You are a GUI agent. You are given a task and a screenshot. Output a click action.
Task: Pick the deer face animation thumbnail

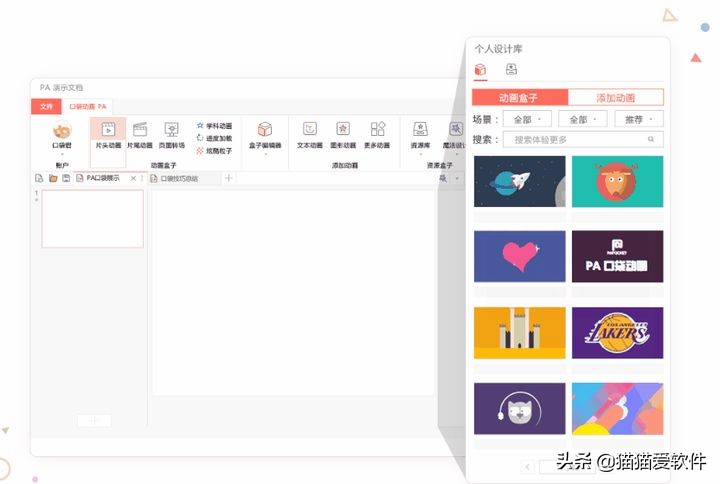[x=617, y=181]
